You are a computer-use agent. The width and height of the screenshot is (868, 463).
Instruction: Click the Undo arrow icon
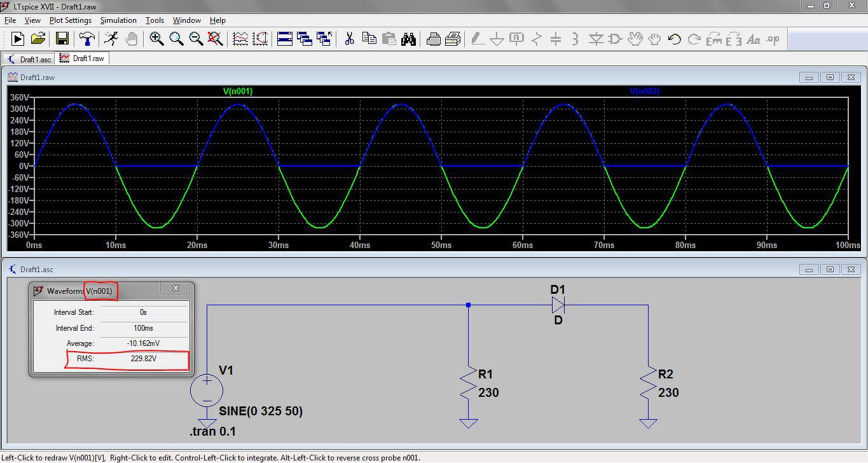point(674,39)
